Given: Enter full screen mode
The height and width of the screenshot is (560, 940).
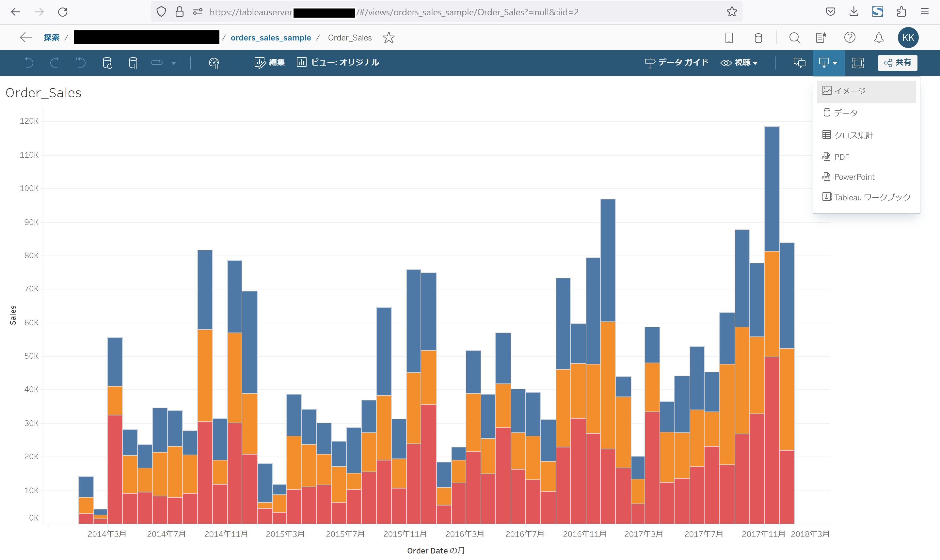Looking at the screenshot, I should [857, 63].
